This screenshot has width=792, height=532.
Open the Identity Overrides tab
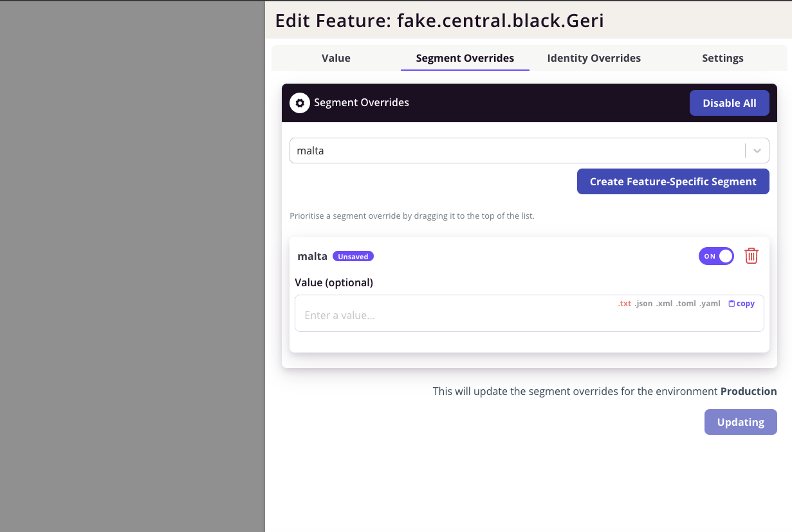tap(593, 58)
